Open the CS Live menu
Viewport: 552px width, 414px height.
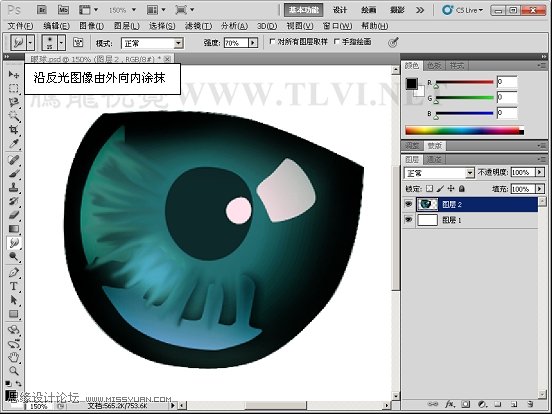pyautogui.click(x=463, y=10)
